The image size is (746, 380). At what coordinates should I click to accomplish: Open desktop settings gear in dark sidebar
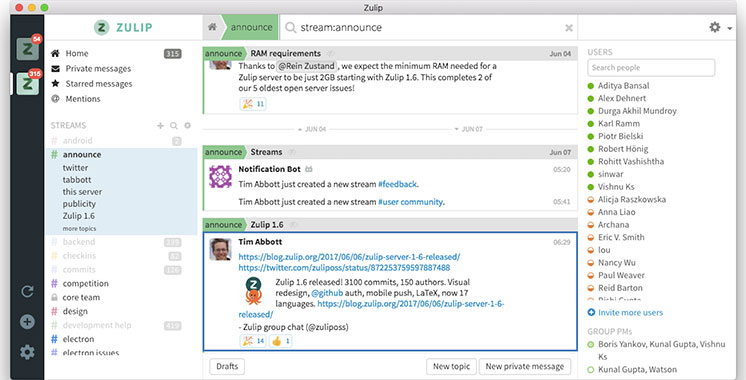click(x=27, y=352)
